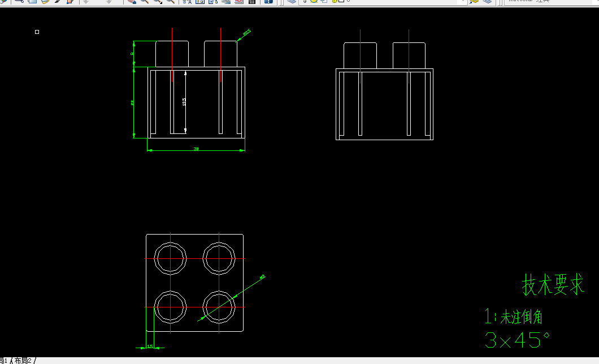This screenshot has width=599, height=364.
Task: Click the layer color swatch square in toolbar
Action: [341, 1]
